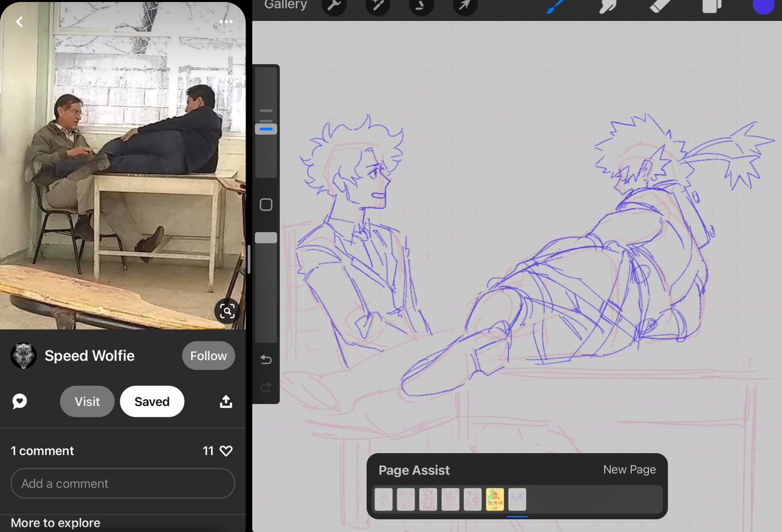This screenshot has height=532, width=782.
Task: Open the Pinterest reference photo
Action: 123,165
